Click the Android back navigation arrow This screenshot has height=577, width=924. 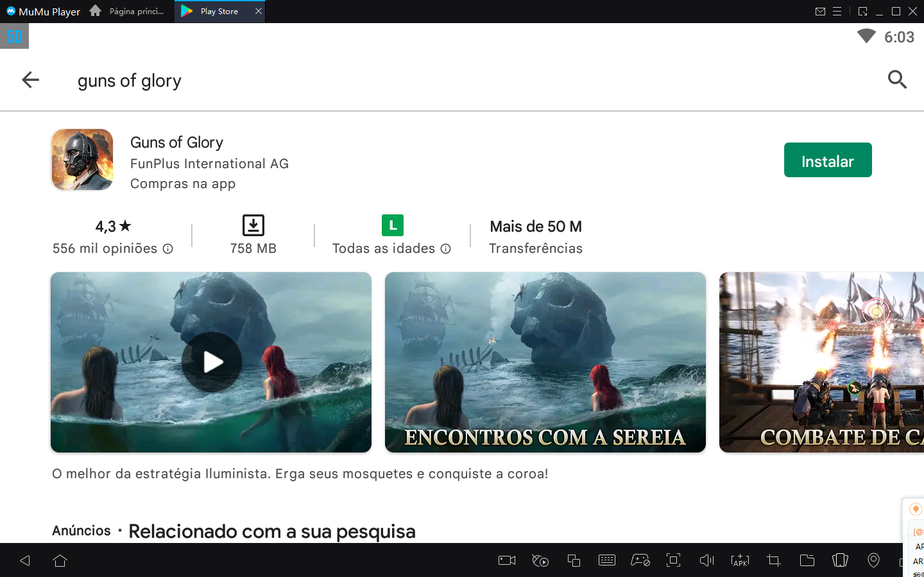click(x=24, y=560)
